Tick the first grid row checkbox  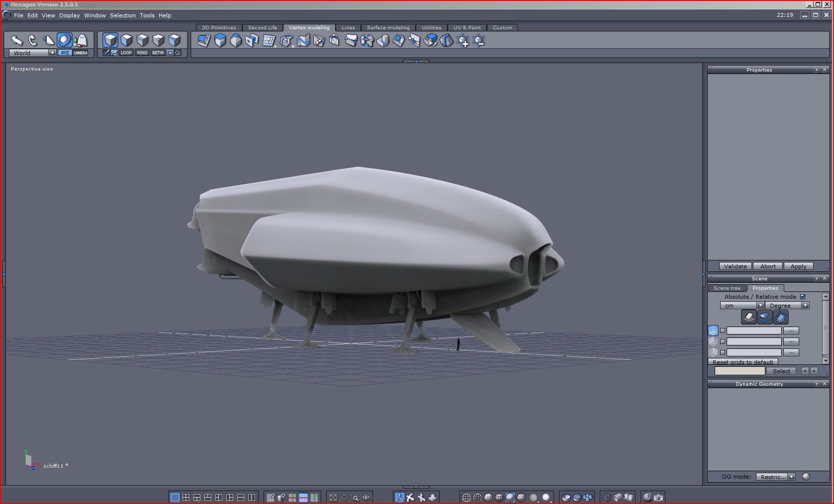tap(723, 331)
